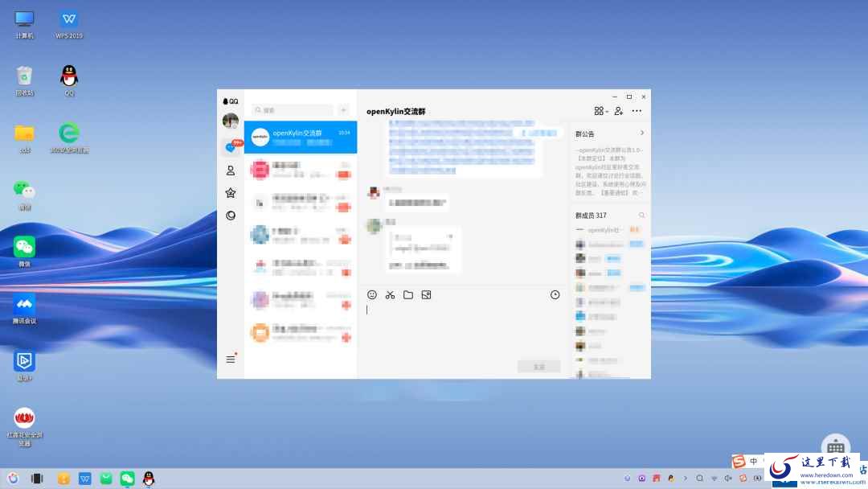
Task: Focus the QQ conversation search field
Action: click(x=293, y=110)
